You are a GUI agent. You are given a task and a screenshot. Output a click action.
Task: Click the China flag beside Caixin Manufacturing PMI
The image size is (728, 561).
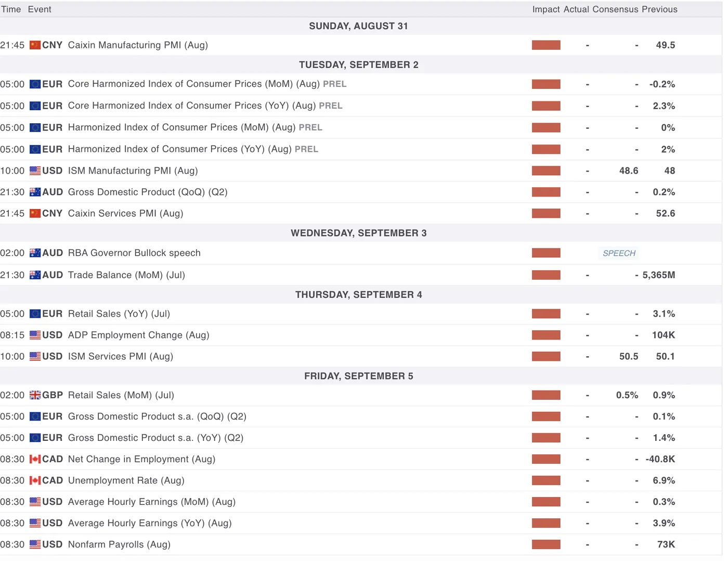pos(35,45)
